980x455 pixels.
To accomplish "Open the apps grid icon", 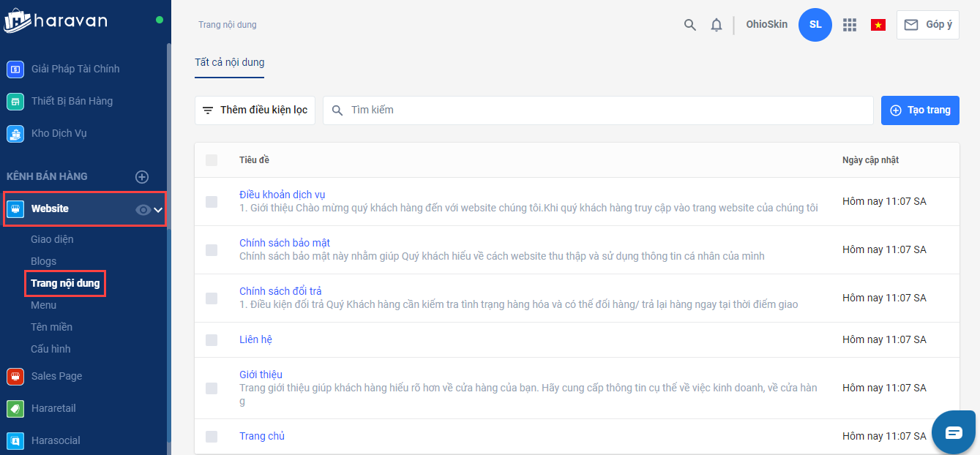I will coord(849,25).
